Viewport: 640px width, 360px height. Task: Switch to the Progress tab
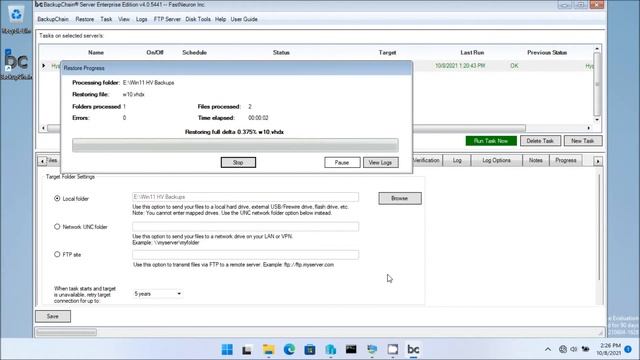pyautogui.click(x=566, y=160)
